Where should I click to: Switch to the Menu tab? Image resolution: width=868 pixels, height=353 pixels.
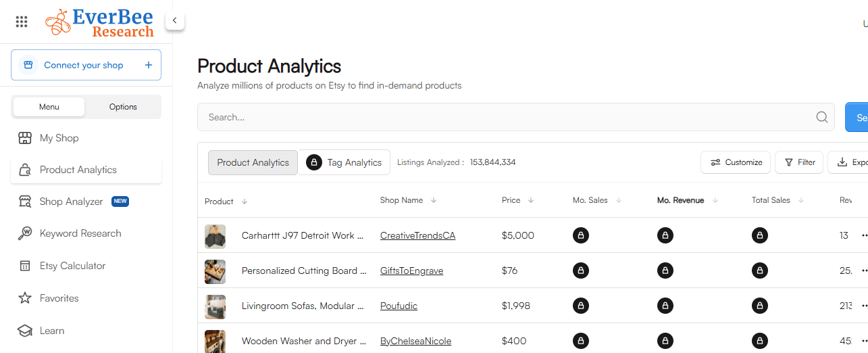pyautogui.click(x=49, y=107)
